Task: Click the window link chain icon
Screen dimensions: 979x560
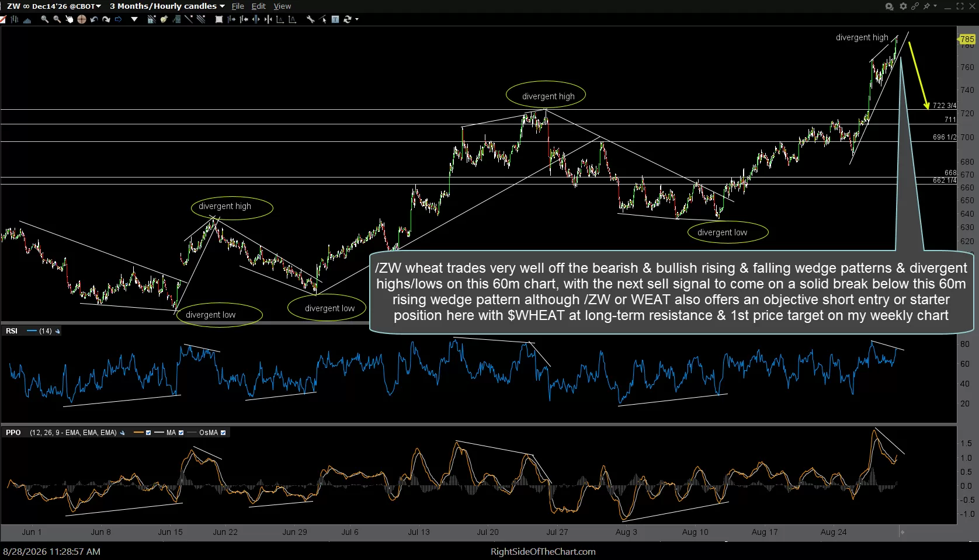Action: (x=915, y=6)
